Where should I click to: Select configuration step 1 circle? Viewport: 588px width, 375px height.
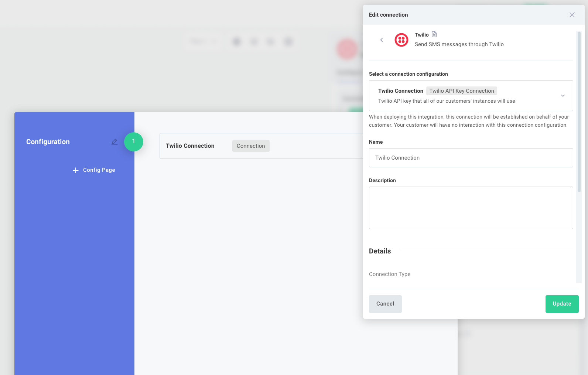tap(134, 142)
